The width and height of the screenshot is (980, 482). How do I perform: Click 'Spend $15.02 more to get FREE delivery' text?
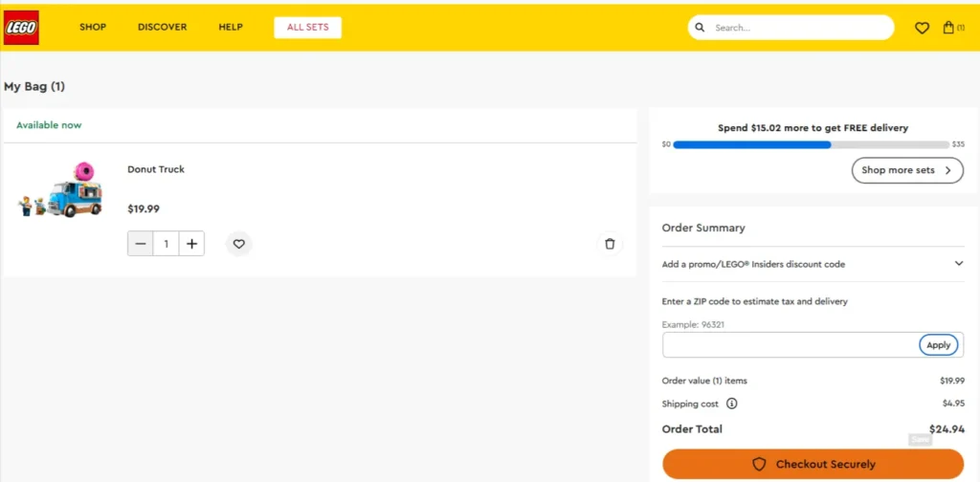pos(813,127)
